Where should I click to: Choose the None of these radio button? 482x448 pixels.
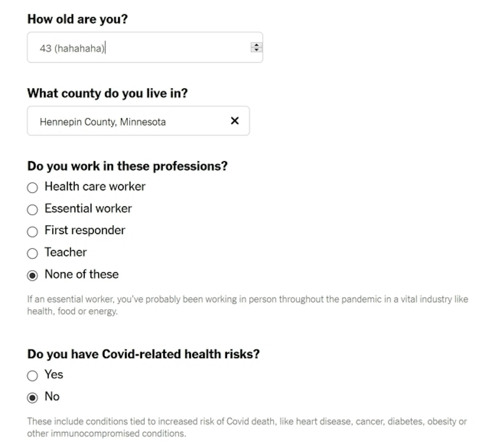click(32, 275)
